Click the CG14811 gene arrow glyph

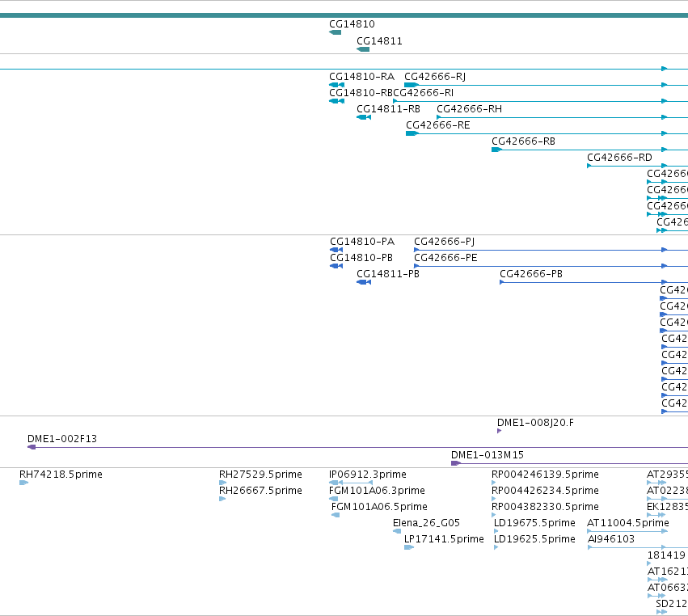click(363, 49)
